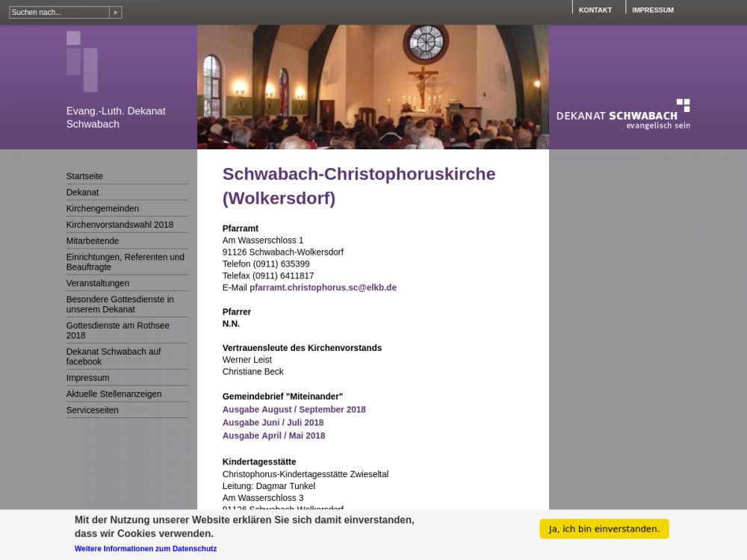
Task: Click the purple squares logo at top left
Action: (x=81, y=61)
